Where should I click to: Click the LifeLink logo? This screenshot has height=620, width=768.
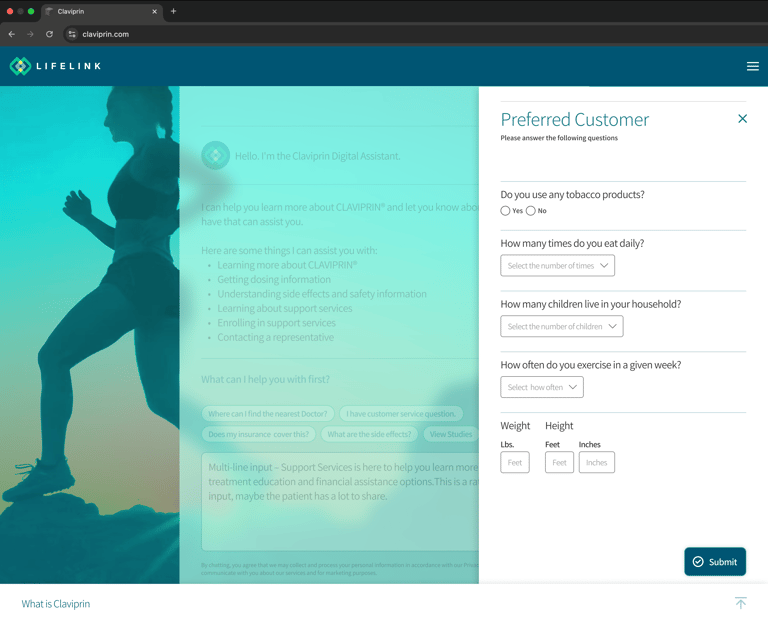[55, 66]
